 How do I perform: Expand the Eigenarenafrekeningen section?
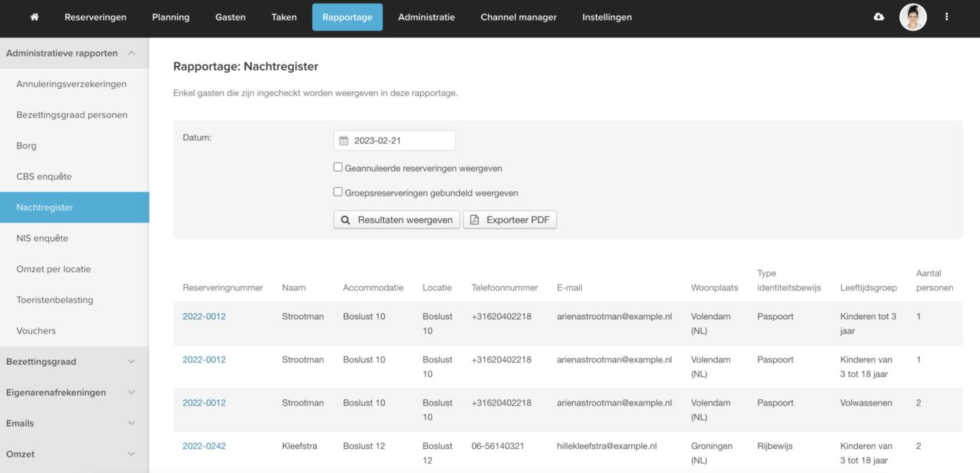coord(131,392)
